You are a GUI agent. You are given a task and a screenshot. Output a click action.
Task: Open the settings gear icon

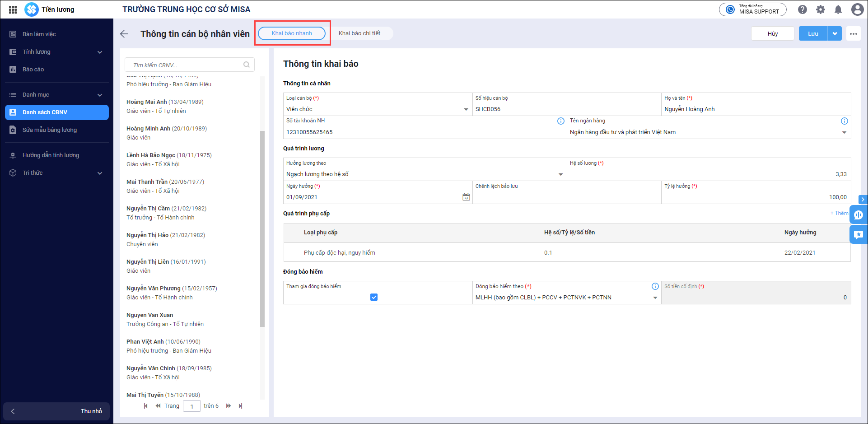coord(821,9)
